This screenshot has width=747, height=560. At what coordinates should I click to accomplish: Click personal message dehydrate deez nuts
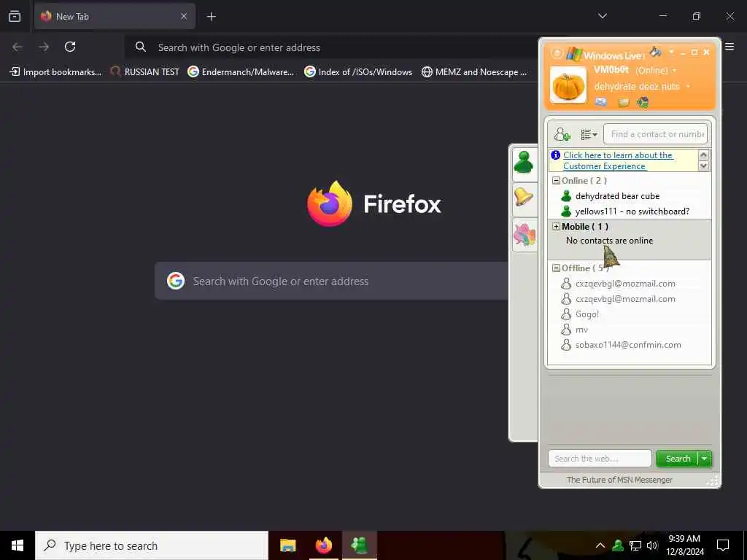(636, 86)
